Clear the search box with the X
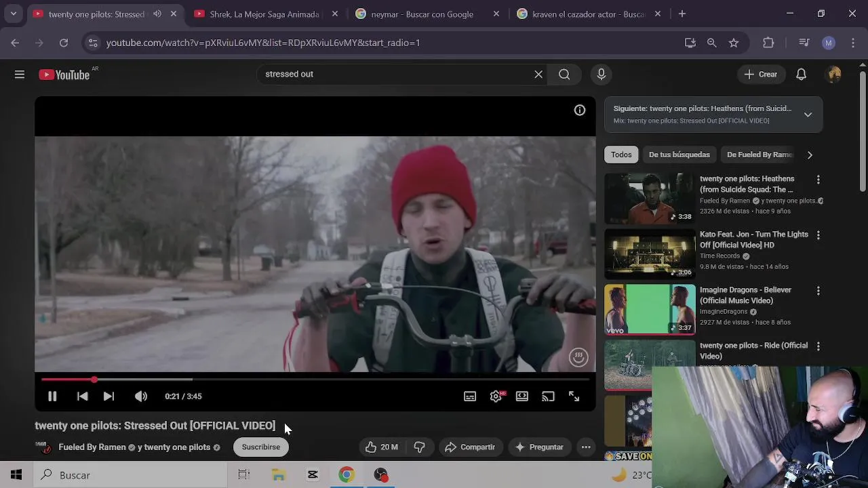This screenshot has width=868, height=488. [x=538, y=75]
